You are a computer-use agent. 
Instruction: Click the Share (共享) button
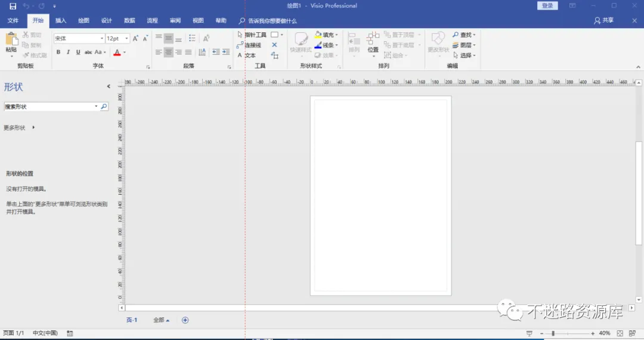coord(603,20)
